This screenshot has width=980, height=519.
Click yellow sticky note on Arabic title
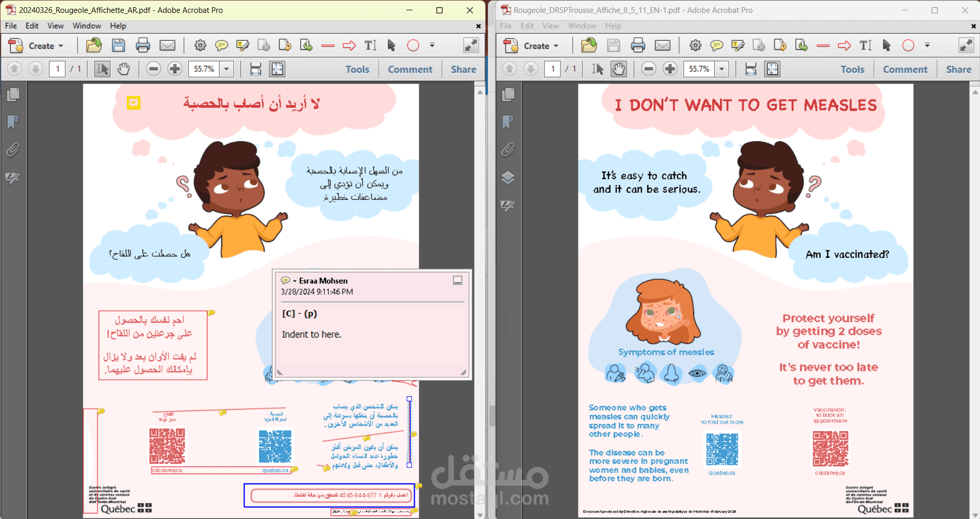[134, 103]
